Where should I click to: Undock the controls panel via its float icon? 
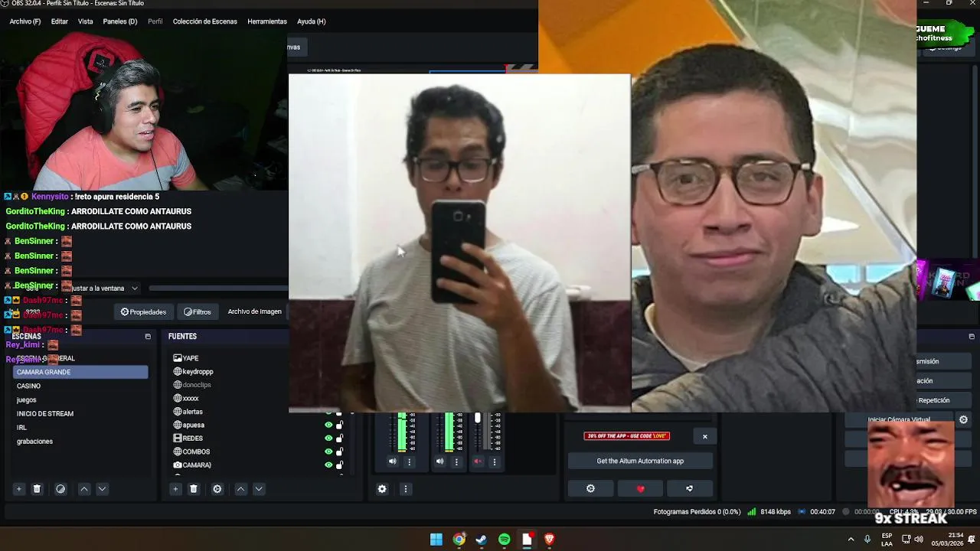972,336
